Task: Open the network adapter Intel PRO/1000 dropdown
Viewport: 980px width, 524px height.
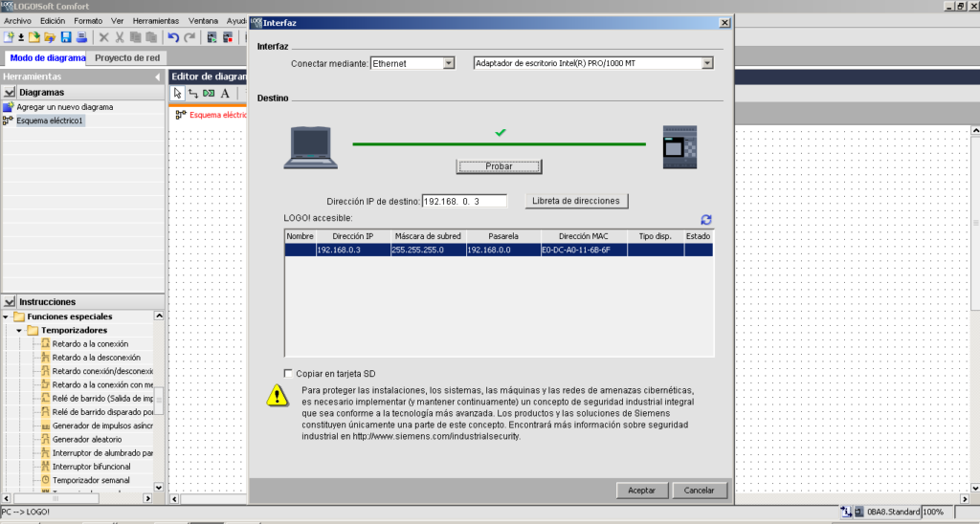Action: pos(707,63)
